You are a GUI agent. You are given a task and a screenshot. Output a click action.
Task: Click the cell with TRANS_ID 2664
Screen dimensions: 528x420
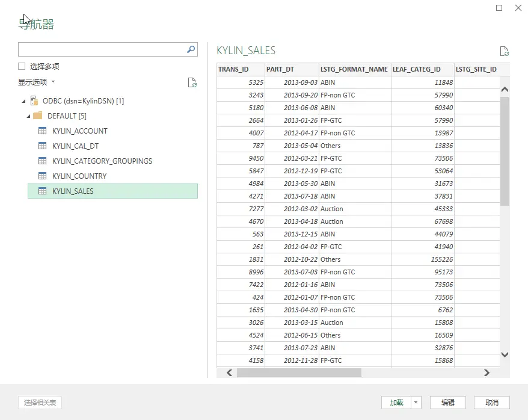point(241,120)
